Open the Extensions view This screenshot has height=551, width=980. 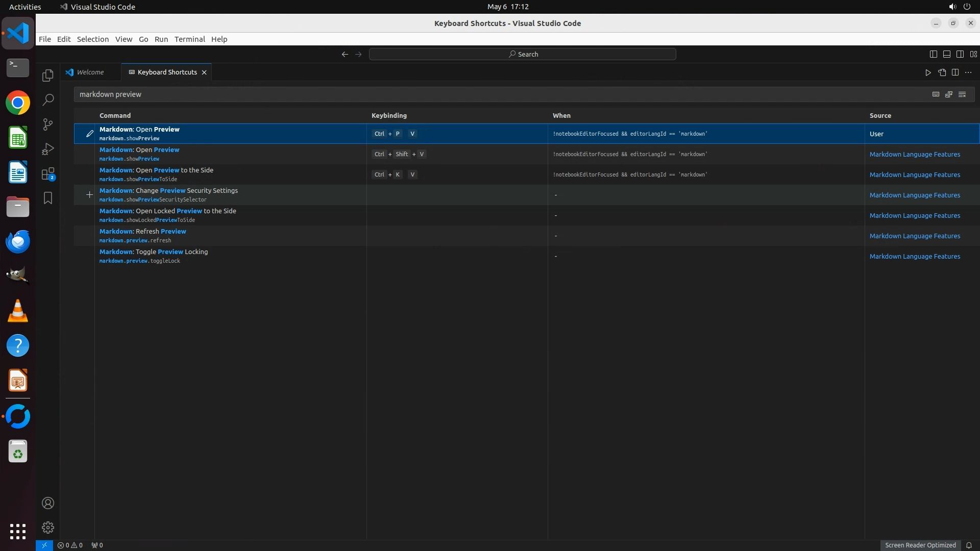[x=47, y=174]
